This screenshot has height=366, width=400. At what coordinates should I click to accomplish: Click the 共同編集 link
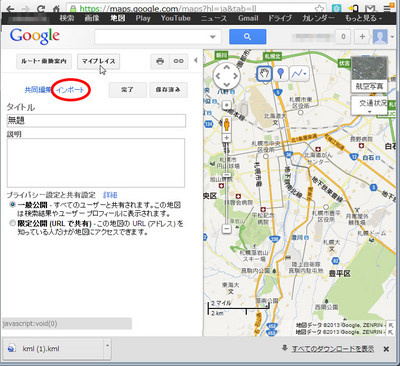point(38,90)
